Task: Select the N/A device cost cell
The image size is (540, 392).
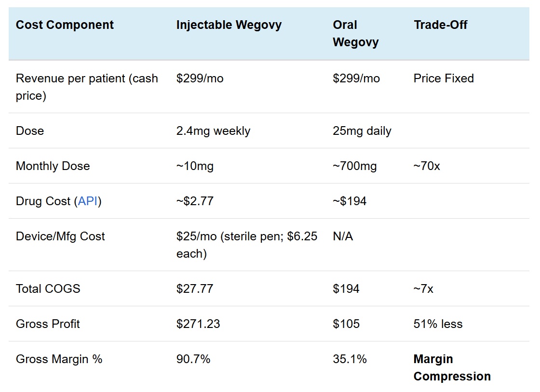Action: pyautogui.click(x=342, y=236)
